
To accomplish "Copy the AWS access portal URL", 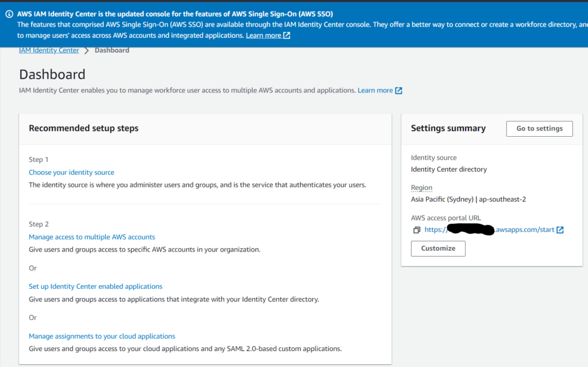I will pyautogui.click(x=417, y=230).
